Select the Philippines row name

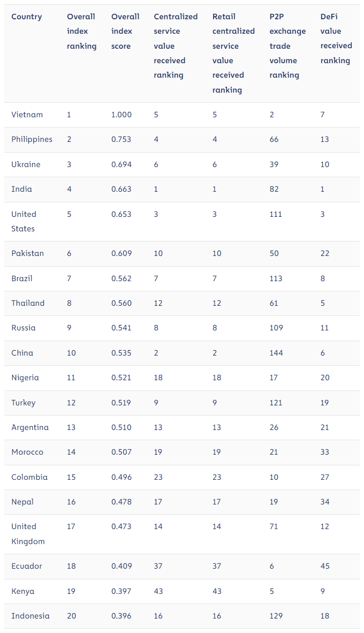(32, 139)
